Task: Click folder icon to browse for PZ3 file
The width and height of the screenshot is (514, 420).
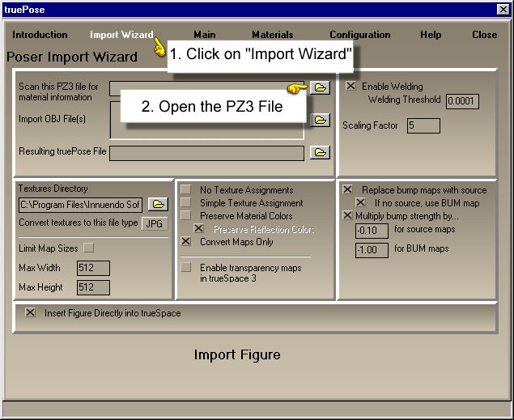Action: (x=320, y=87)
